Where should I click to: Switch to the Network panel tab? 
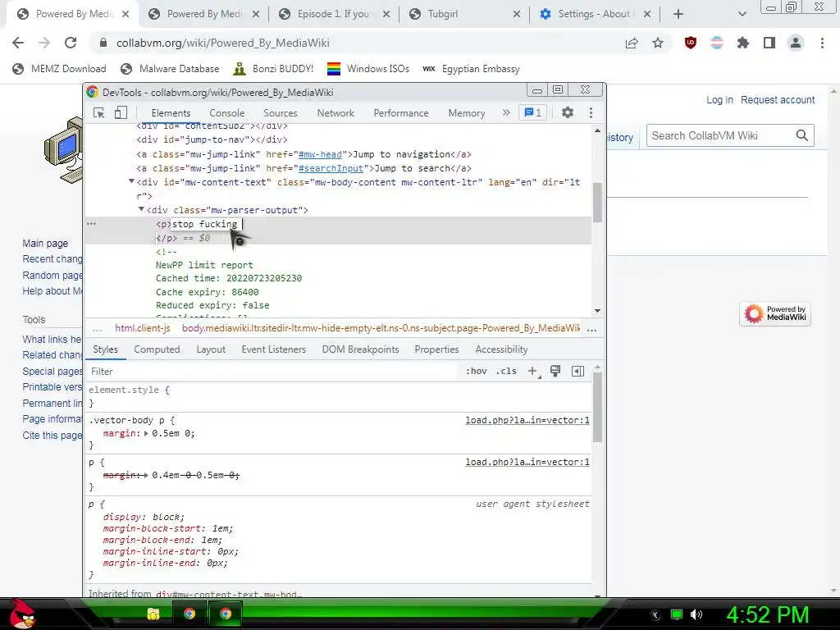click(x=336, y=113)
